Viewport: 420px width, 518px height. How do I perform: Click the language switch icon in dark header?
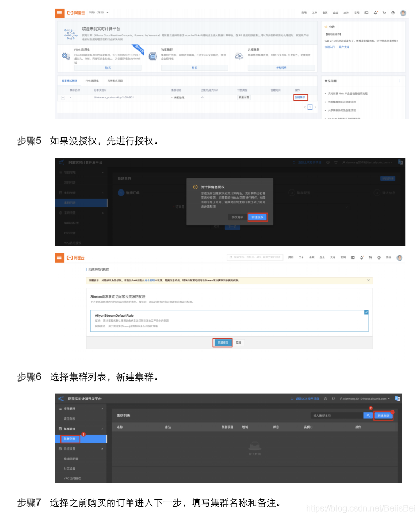pyautogui.click(x=398, y=399)
